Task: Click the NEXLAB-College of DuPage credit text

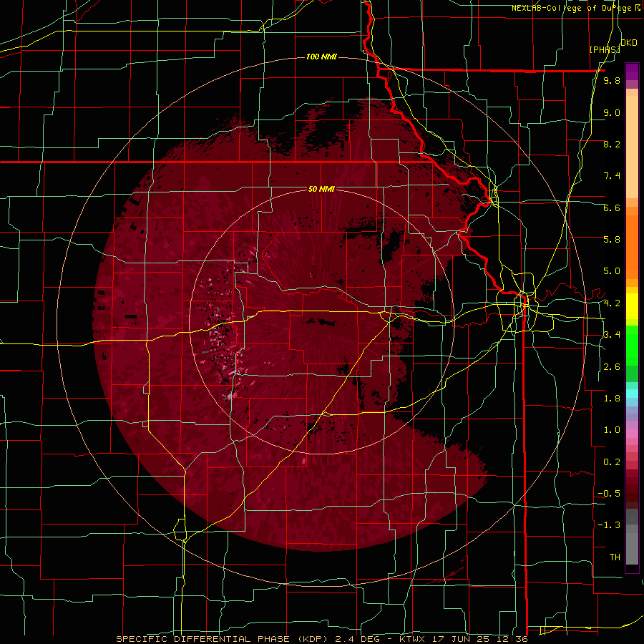Action: (571, 8)
